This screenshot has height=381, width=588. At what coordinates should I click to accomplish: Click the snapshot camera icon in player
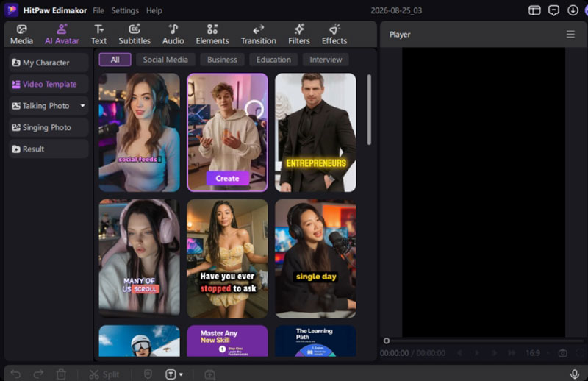pyautogui.click(x=562, y=353)
